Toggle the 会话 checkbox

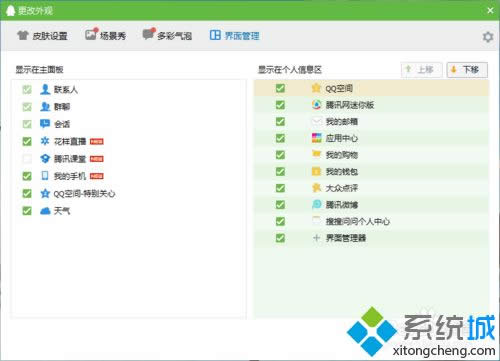tap(27, 124)
